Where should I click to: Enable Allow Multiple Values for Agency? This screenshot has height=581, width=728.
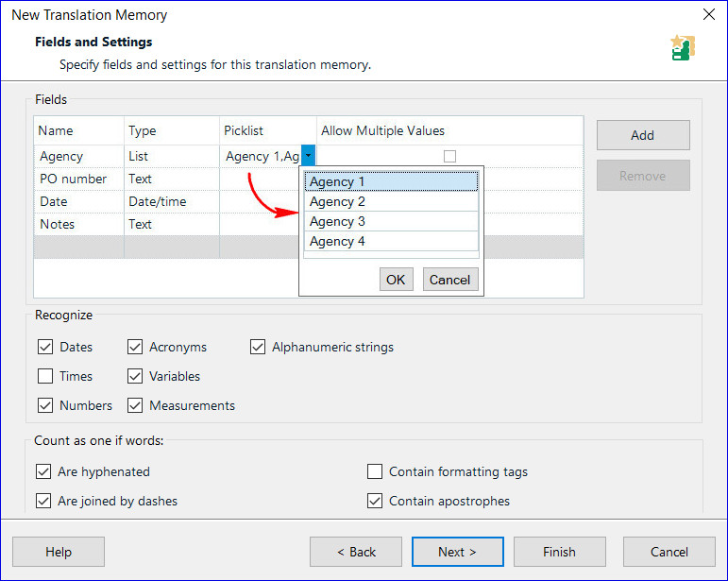(449, 157)
